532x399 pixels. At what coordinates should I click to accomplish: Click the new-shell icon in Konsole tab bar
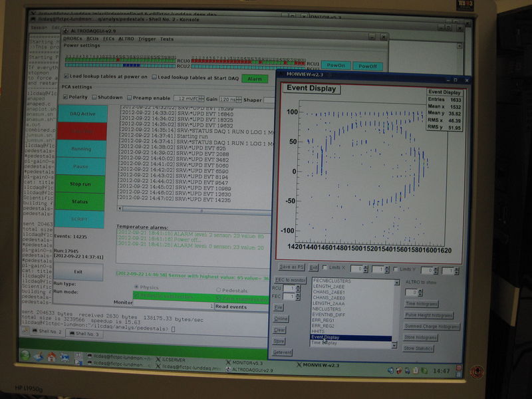point(25,330)
